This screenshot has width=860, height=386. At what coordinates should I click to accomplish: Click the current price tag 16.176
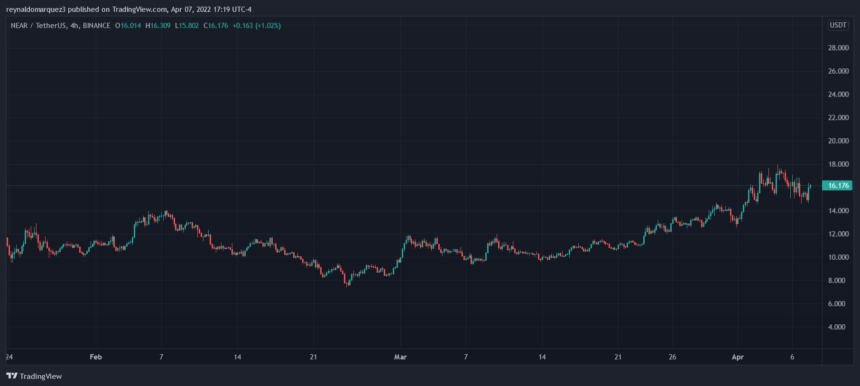[839, 186]
